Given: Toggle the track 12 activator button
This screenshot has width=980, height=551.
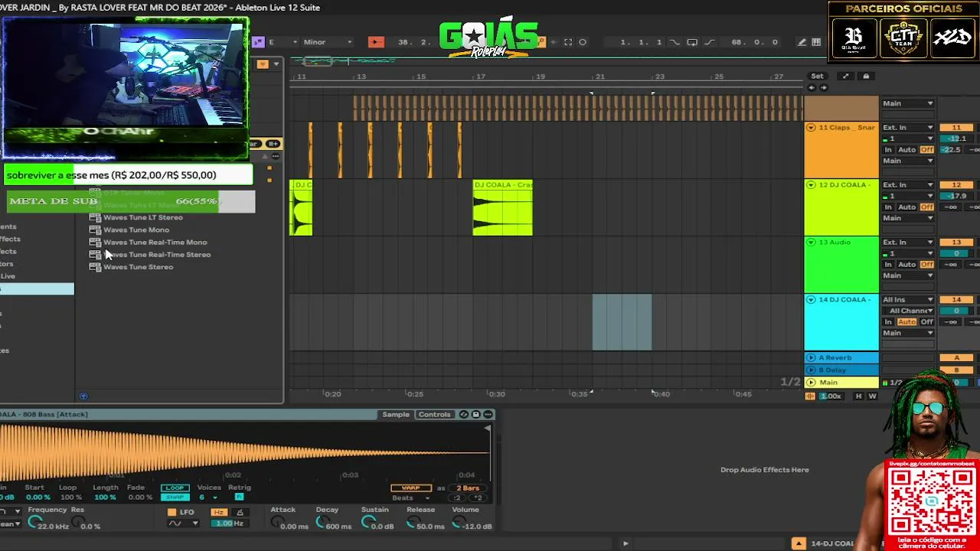Looking at the screenshot, I should tap(955, 184).
